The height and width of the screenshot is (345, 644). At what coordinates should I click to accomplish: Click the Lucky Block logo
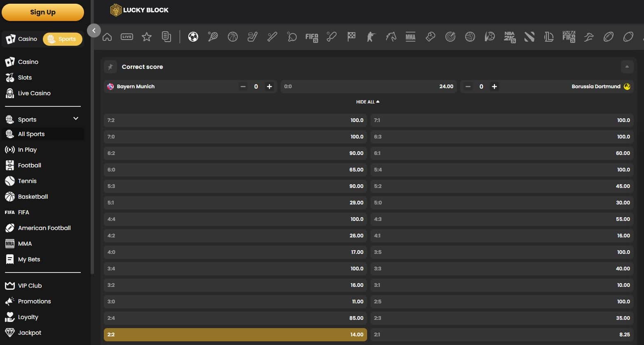(139, 10)
